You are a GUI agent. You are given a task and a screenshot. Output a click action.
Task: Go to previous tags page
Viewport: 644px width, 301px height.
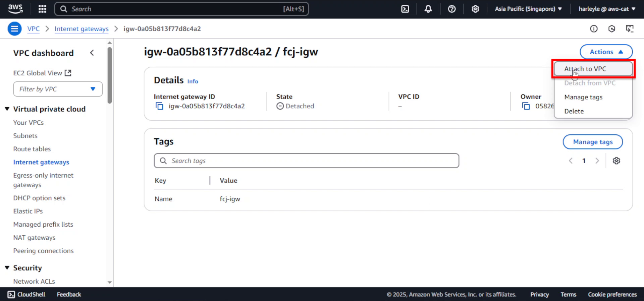click(571, 161)
